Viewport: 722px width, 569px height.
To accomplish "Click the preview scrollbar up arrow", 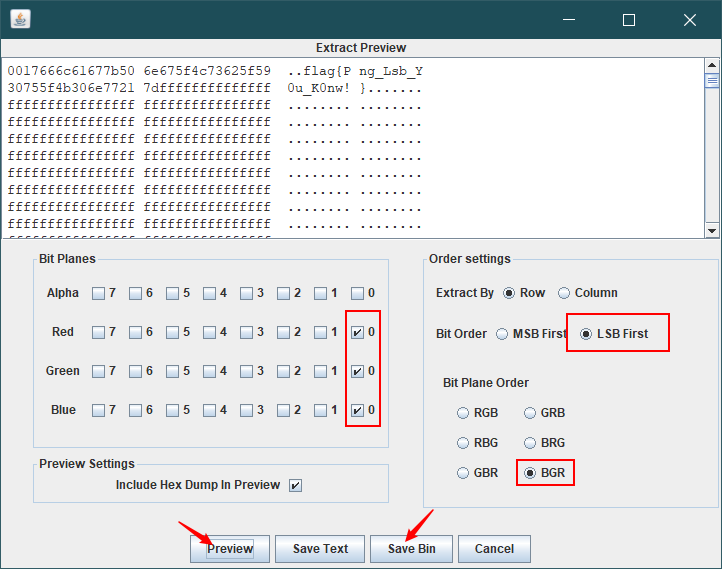I will pyautogui.click(x=712, y=65).
